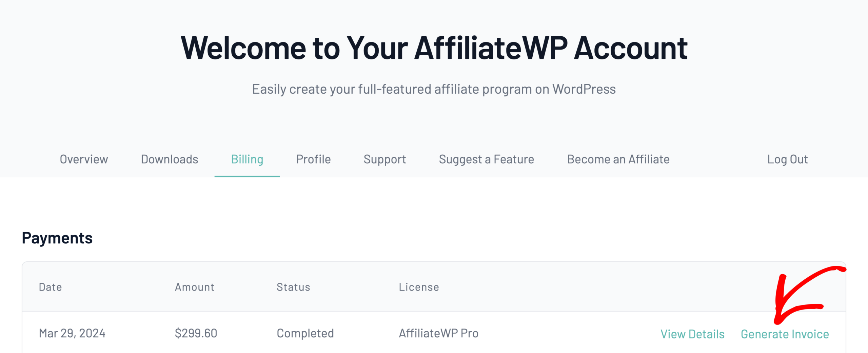Image resolution: width=868 pixels, height=353 pixels.
Task: Click the AffiliateWP Pro license name
Action: click(439, 333)
